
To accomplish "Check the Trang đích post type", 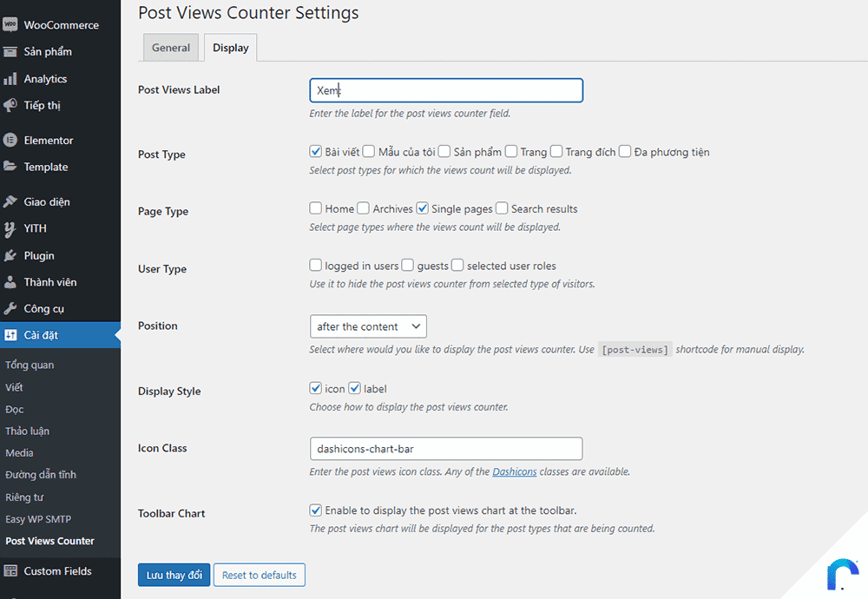I will 556,151.
